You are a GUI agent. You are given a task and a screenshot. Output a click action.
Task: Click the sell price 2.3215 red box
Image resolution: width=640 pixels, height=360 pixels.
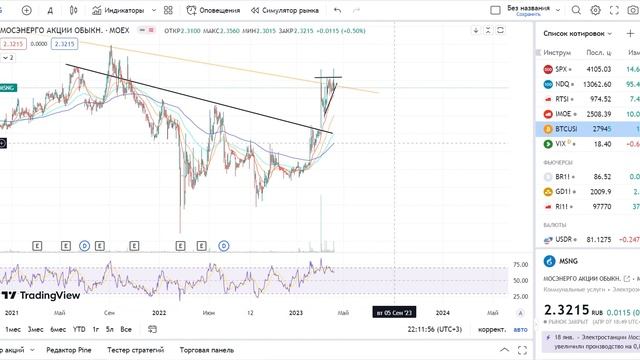[x=13, y=44]
